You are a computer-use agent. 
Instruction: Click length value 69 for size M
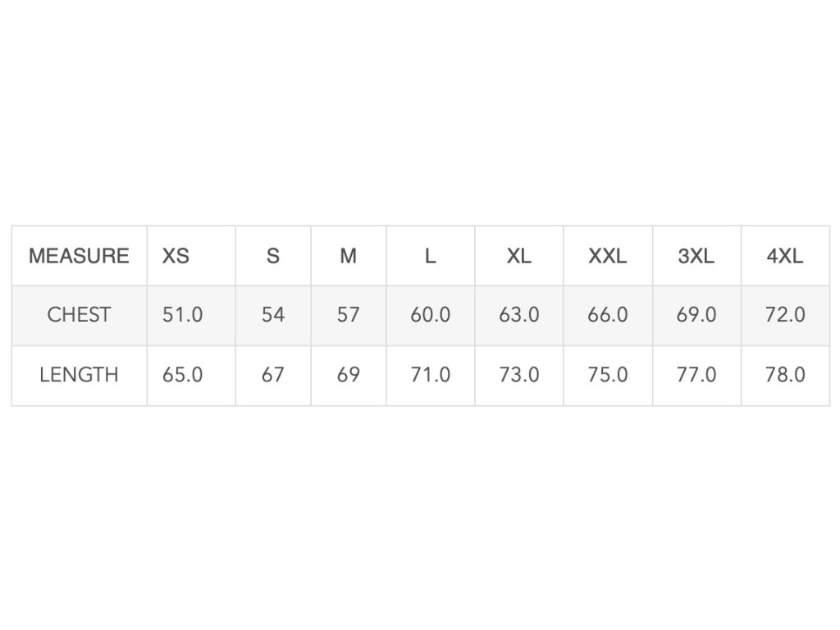(x=349, y=375)
